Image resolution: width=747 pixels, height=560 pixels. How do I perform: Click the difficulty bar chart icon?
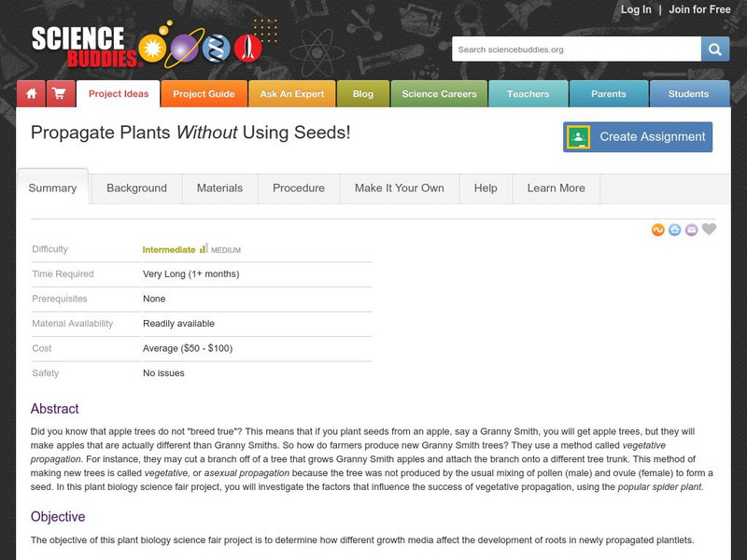[204, 248]
